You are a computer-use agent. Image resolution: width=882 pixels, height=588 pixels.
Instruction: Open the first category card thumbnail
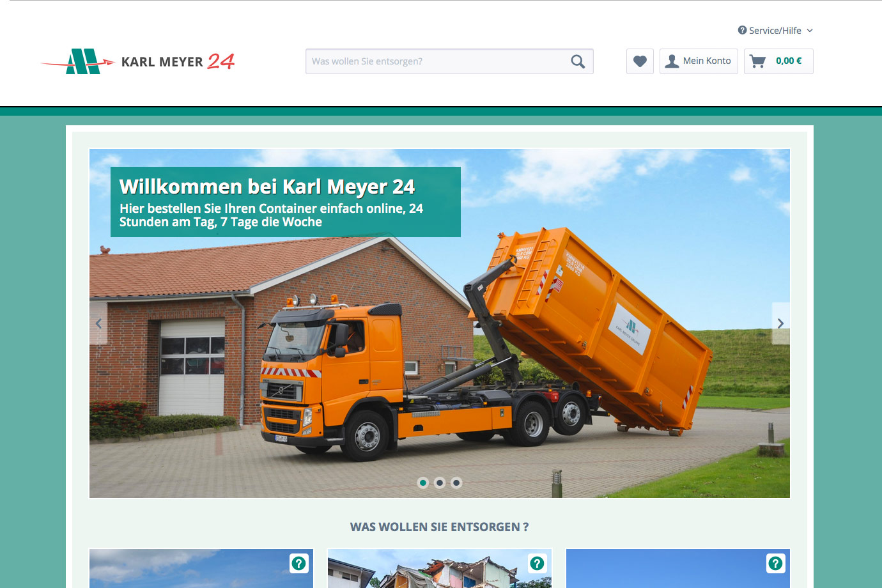[x=201, y=568]
